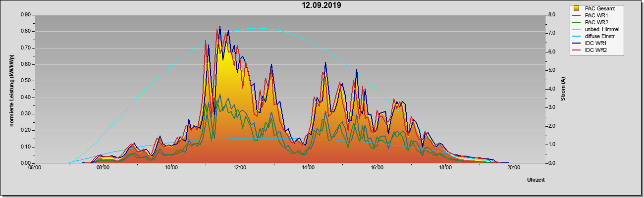644x198 pixels.
Task: Click the 14:00 time axis label
Action: click(x=308, y=167)
